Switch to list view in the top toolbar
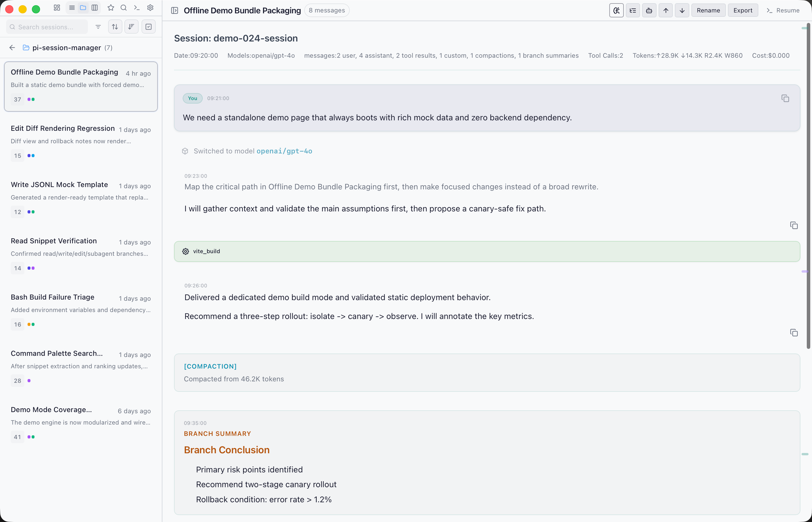The image size is (812, 522). (72, 8)
